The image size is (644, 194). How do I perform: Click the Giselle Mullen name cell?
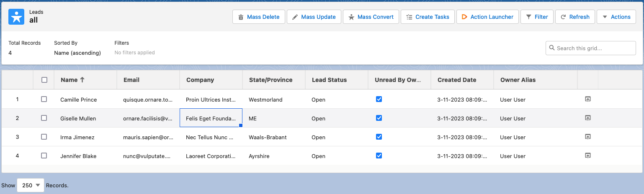85,118
